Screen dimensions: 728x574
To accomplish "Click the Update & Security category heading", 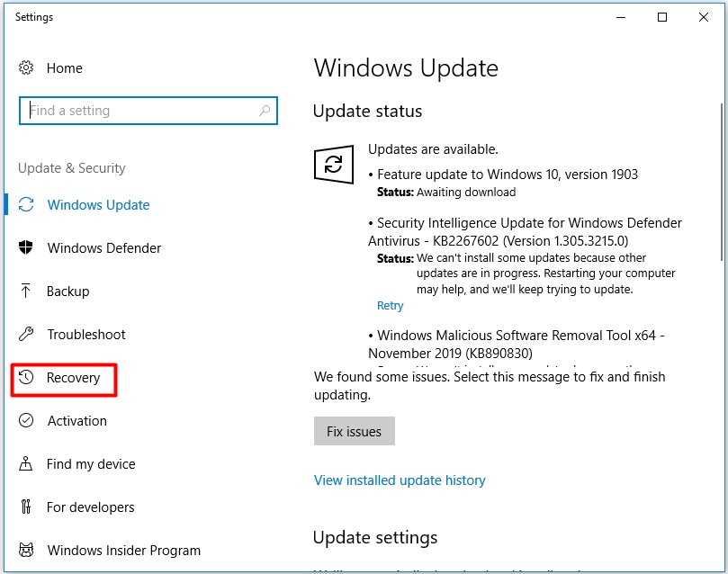I will pyautogui.click(x=71, y=168).
